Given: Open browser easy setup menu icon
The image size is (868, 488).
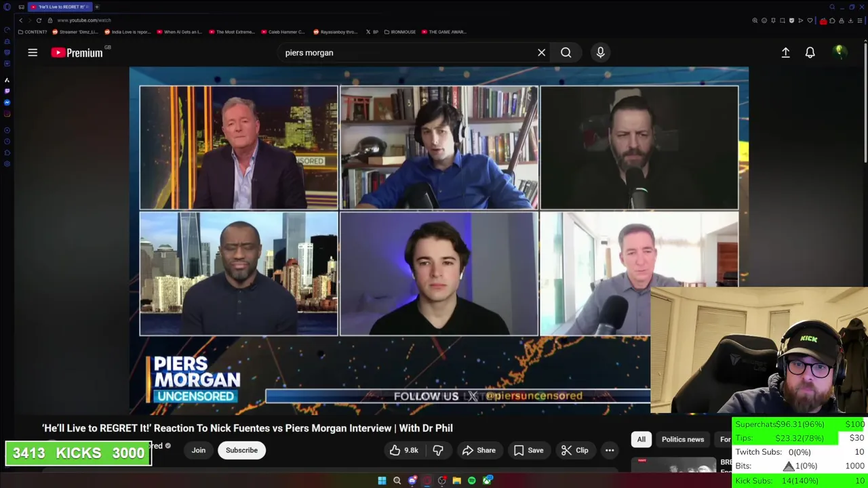Looking at the screenshot, I should 860,20.
